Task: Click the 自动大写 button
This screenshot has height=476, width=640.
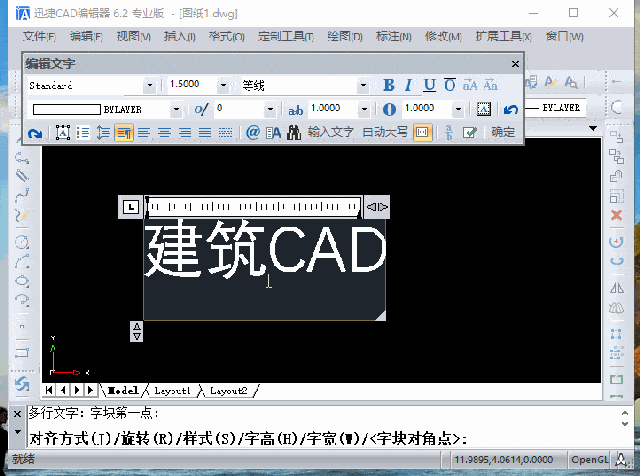Action: 384,132
